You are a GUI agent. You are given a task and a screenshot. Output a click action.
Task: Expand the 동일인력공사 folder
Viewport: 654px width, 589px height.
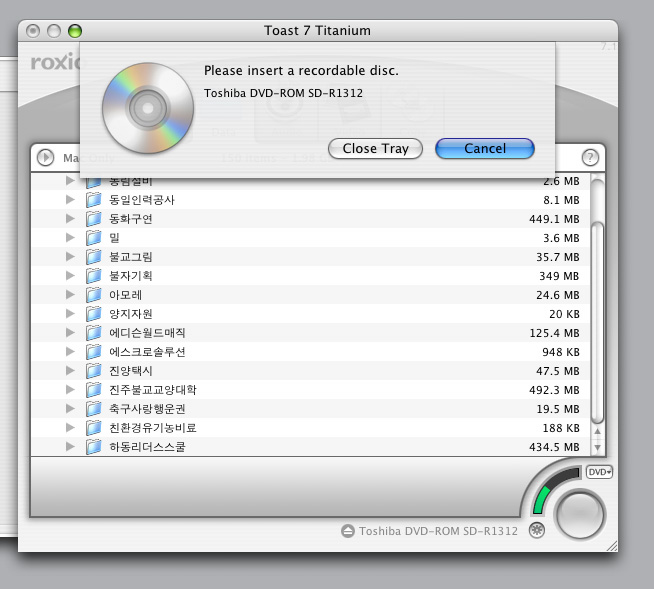pos(70,200)
